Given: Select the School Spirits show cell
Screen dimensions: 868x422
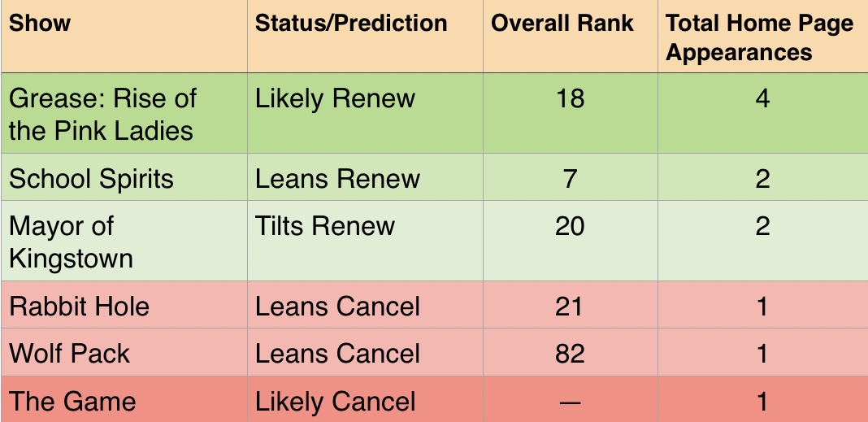Looking at the screenshot, I should click(x=124, y=177).
